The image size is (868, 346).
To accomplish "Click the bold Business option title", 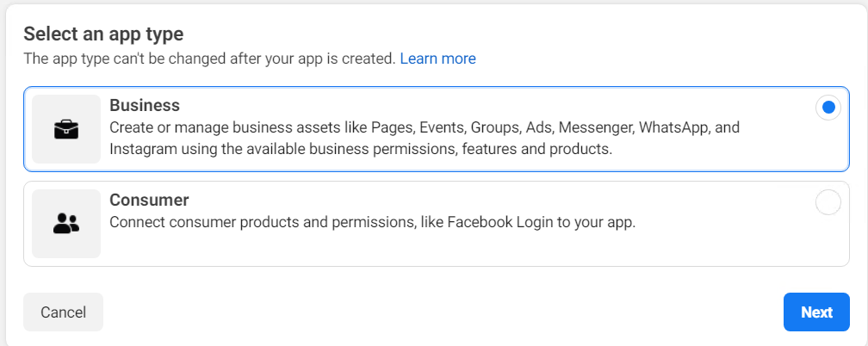I will coord(145,105).
